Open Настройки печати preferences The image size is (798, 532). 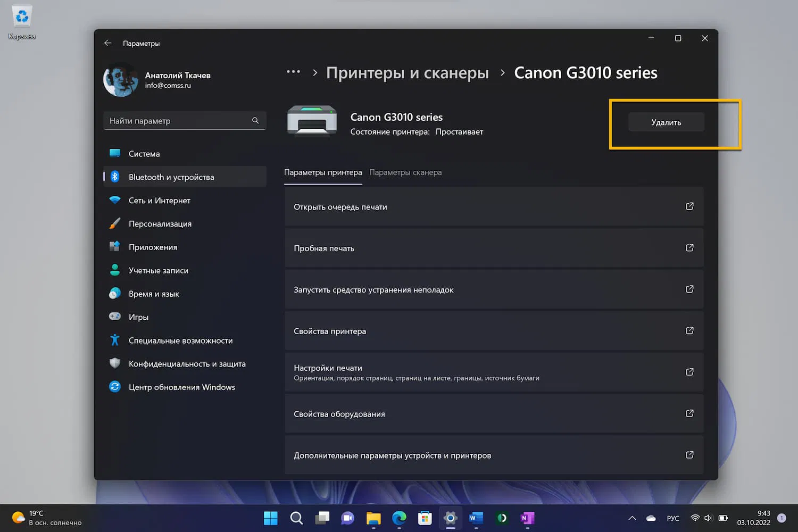pyautogui.click(x=494, y=372)
